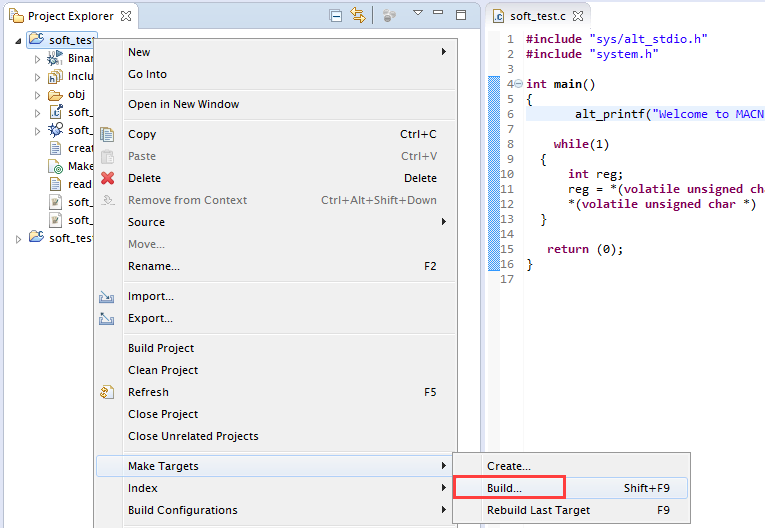
Task: Select Create... in Make Targets submenu
Action: (571, 466)
